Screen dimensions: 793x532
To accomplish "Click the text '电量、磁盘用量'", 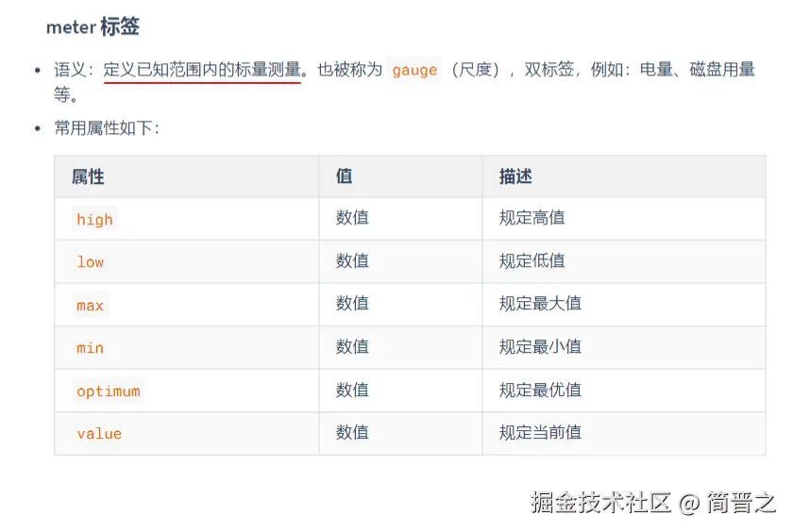I will click(698, 69).
